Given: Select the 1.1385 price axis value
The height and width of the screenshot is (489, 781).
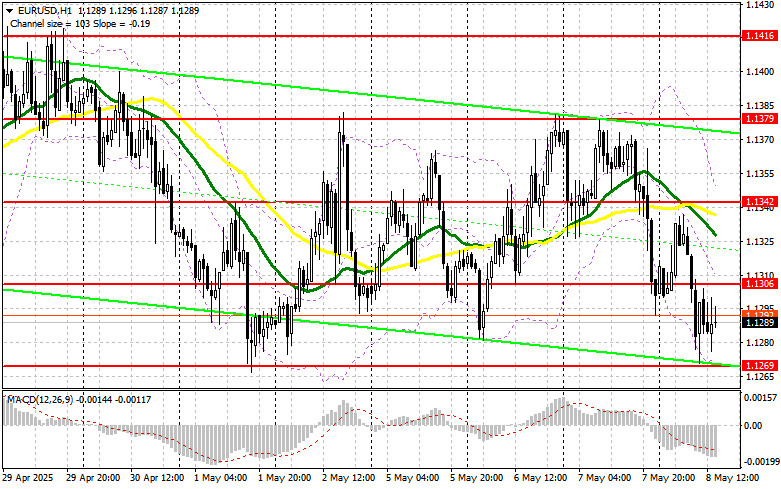Looking at the screenshot, I should point(760,106).
